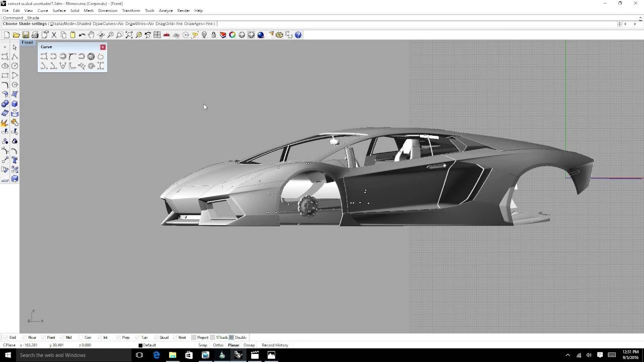The height and width of the screenshot is (362, 644).
Task: Open Help via the blue question mark icon
Action: pyautogui.click(x=298, y=35)
